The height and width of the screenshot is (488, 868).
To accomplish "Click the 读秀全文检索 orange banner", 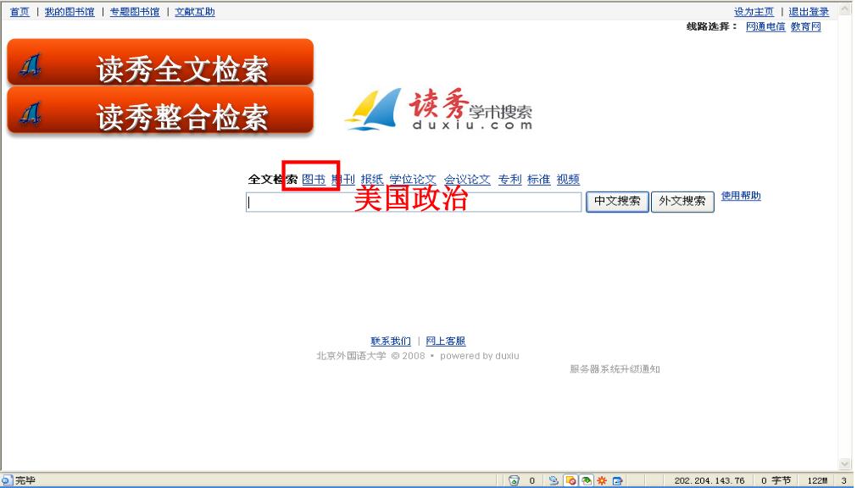I will (160, 63).
